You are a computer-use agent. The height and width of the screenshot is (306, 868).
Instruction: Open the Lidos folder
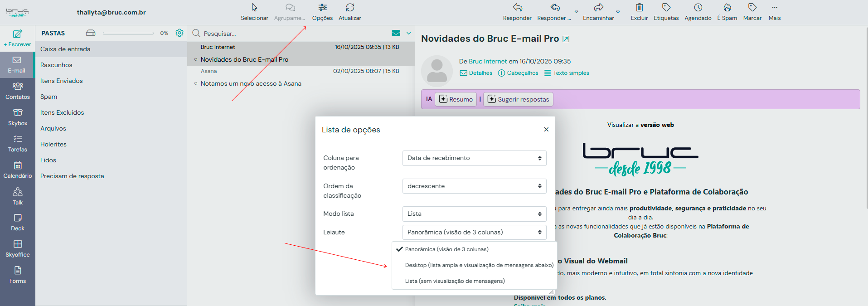coord(111,160)
